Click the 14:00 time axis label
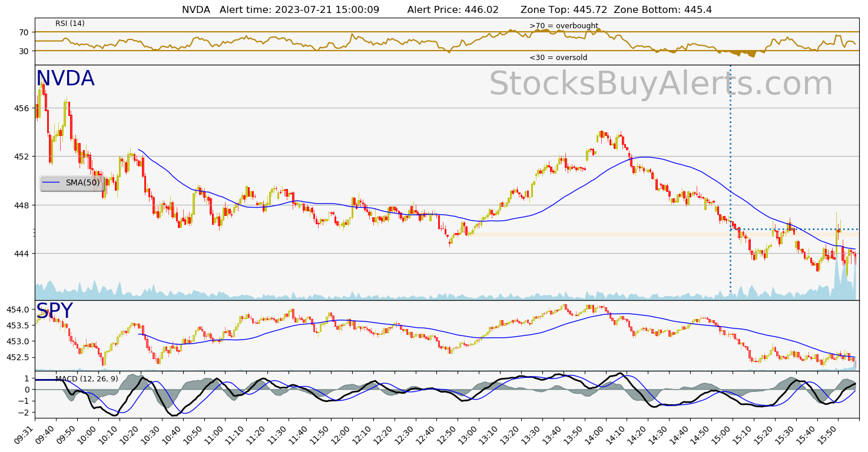 (597, 434)
